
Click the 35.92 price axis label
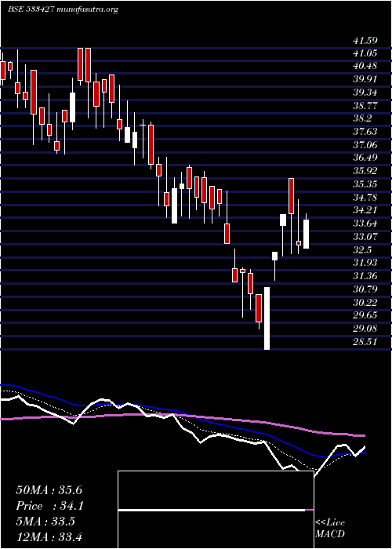[365, 171]
